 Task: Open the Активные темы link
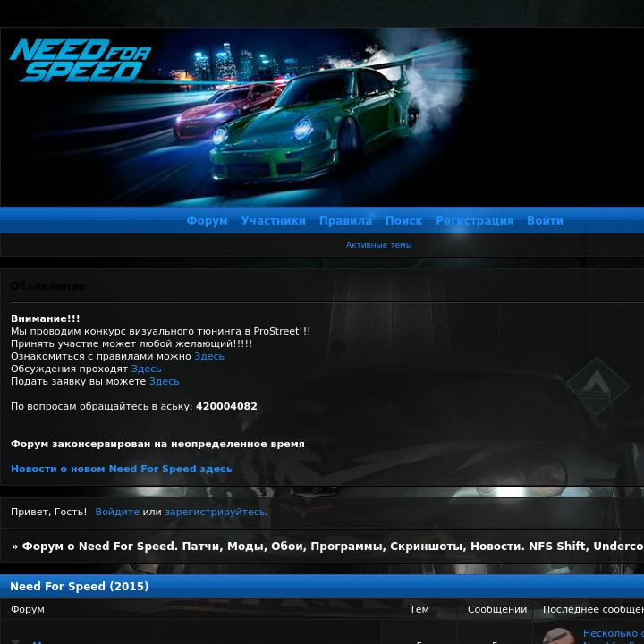(378, 245)
